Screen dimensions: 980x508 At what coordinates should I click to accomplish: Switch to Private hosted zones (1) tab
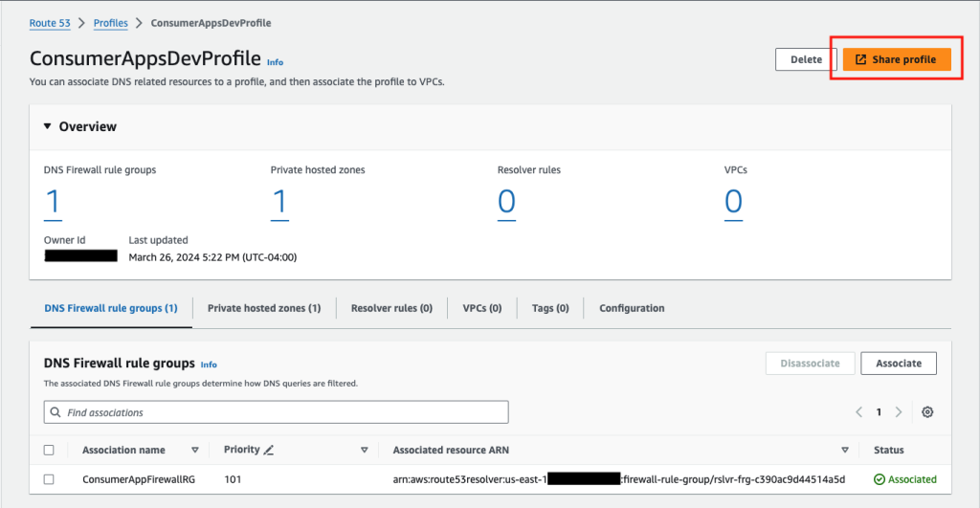click(264, 308)
